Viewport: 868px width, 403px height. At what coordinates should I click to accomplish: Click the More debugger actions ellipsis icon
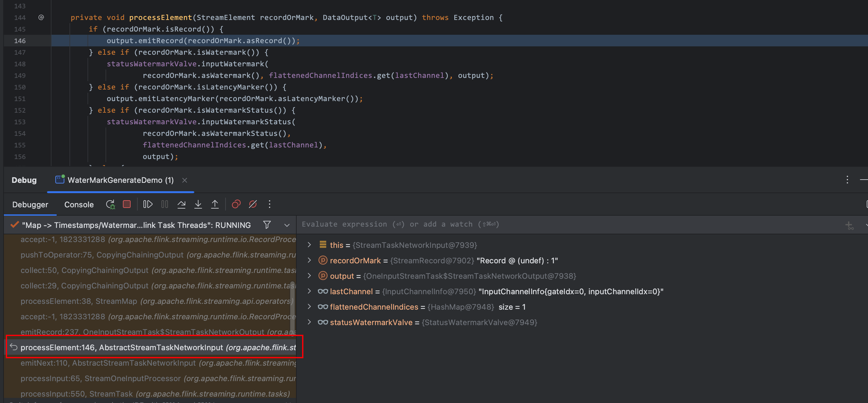(x=269, y=204)
